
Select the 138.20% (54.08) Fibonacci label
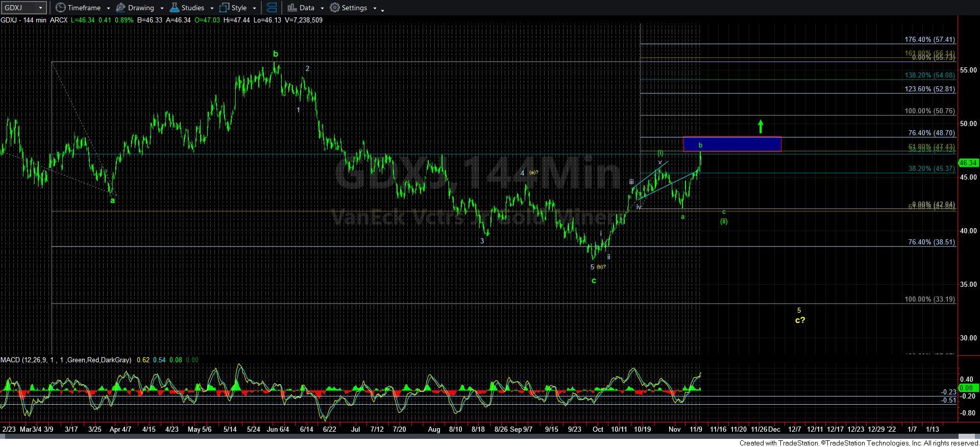tap(929, 75)
